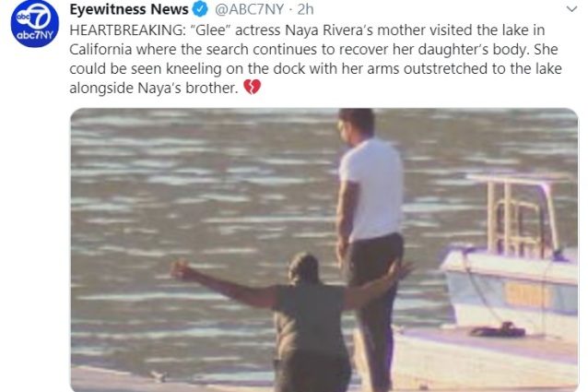Click the phrase "alongside Naya's brother"
The width and height of the screenshot is (588, 392).
pos(154,88)
